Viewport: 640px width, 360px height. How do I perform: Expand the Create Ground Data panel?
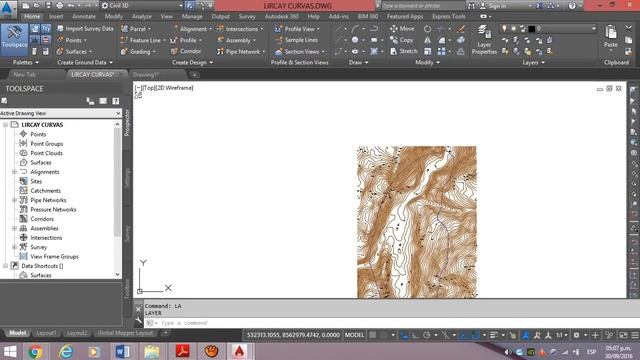[x=84, y=62]
